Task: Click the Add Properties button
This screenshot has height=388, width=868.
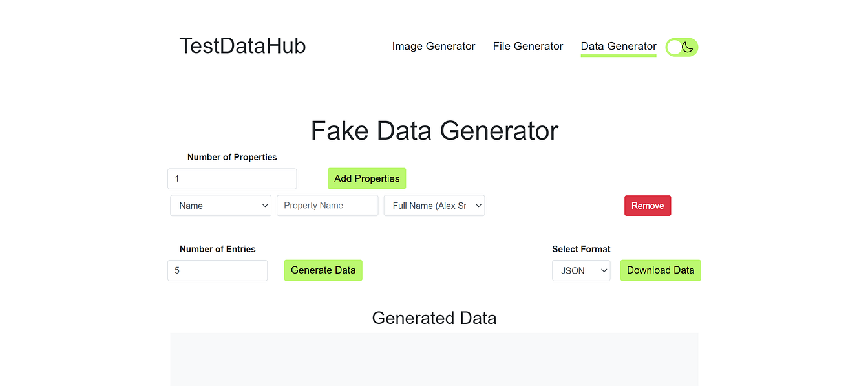Action: (366, 178)
